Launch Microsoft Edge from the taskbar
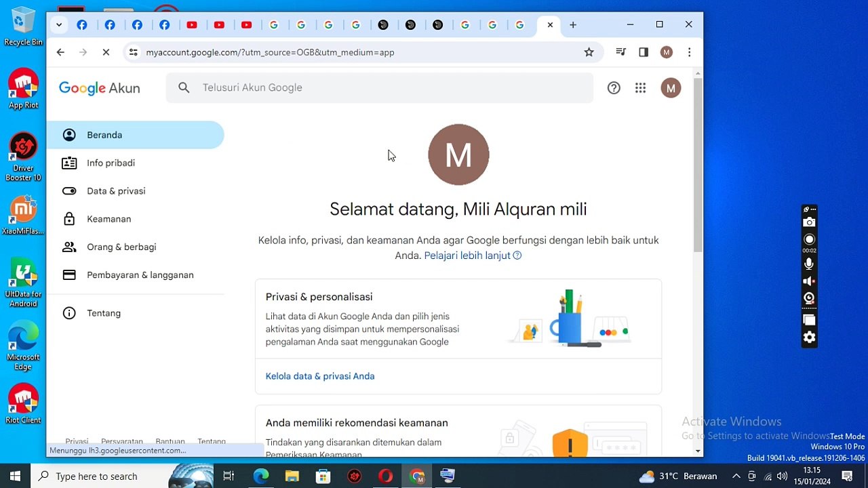 [x=261, y=476]
